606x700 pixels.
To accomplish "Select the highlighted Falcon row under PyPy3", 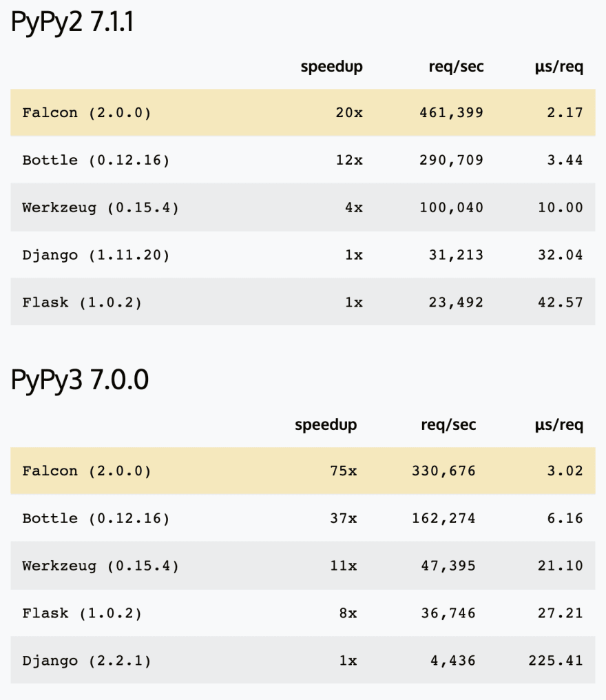I will 303,471.
